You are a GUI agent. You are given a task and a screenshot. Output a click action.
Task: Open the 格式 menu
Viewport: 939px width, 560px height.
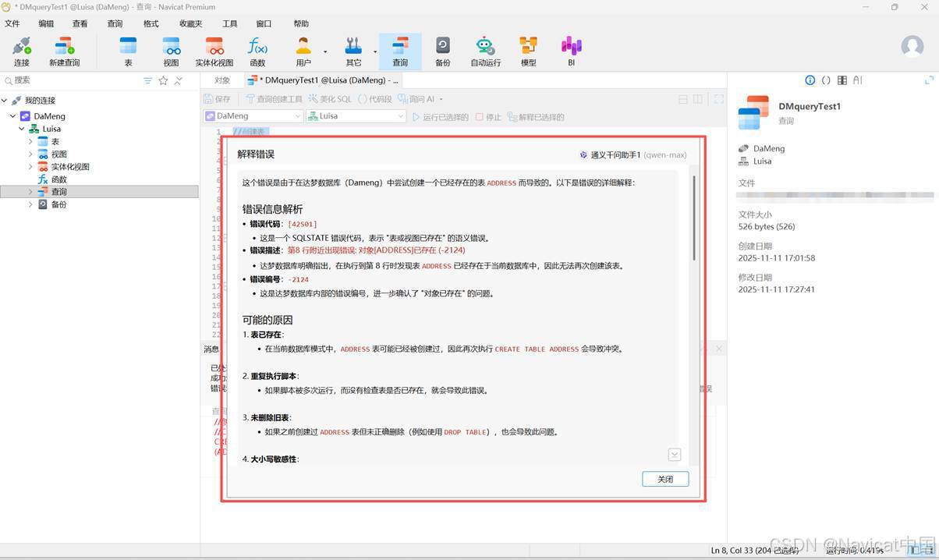[x=151, y=23]
